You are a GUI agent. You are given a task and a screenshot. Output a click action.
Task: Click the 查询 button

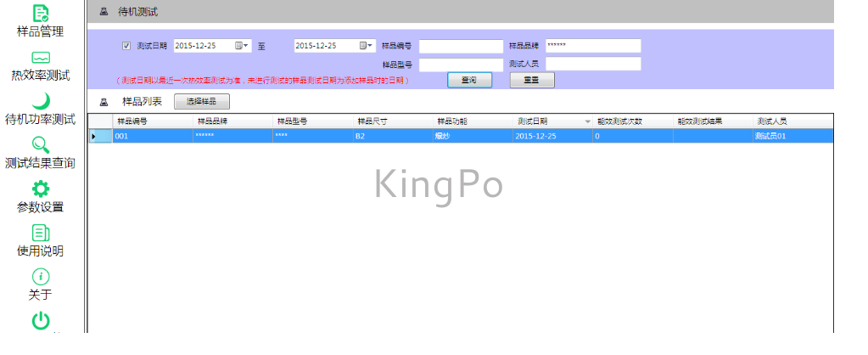[469, 80]
